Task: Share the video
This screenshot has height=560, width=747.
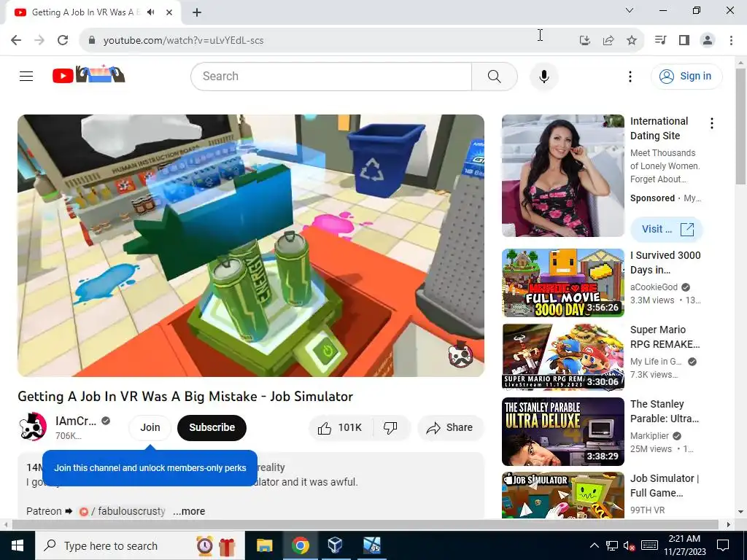Action: pos(450,427)
